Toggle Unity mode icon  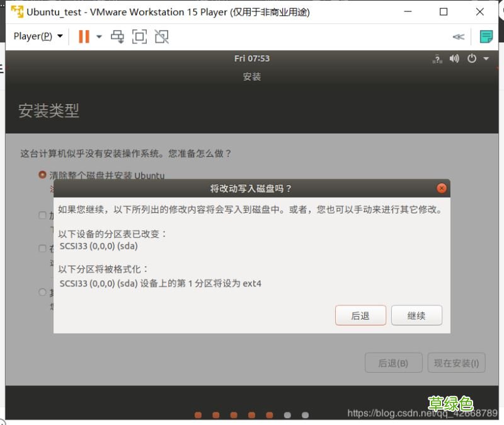point(161,37)
